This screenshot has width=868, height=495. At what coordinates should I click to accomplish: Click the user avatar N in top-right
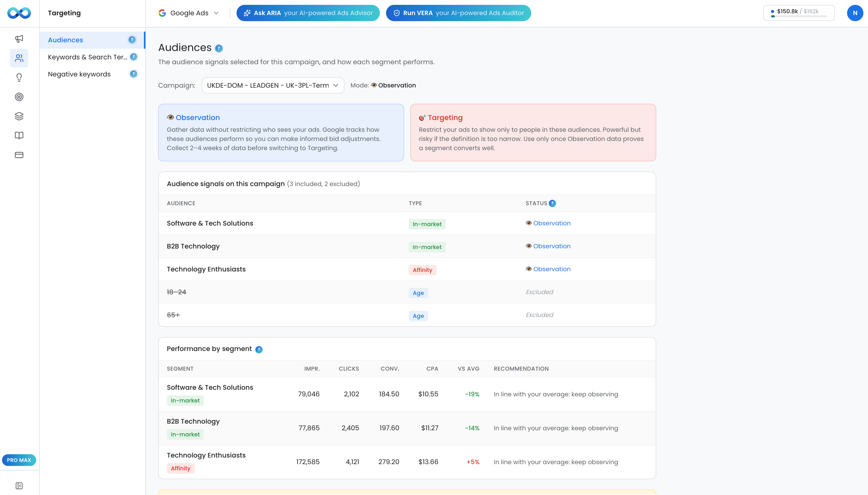click(x=855, y=13)
